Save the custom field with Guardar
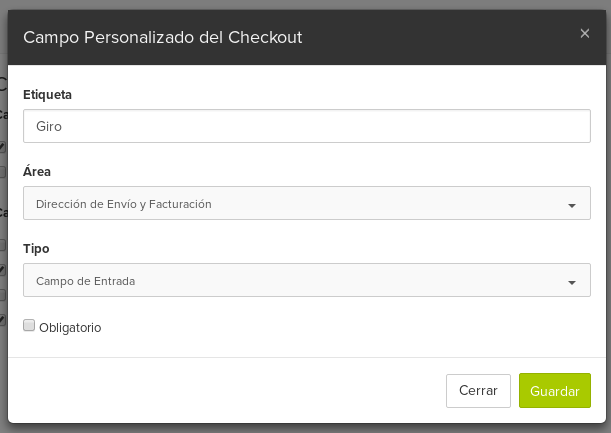611x433 pixels. coord(554,391)
